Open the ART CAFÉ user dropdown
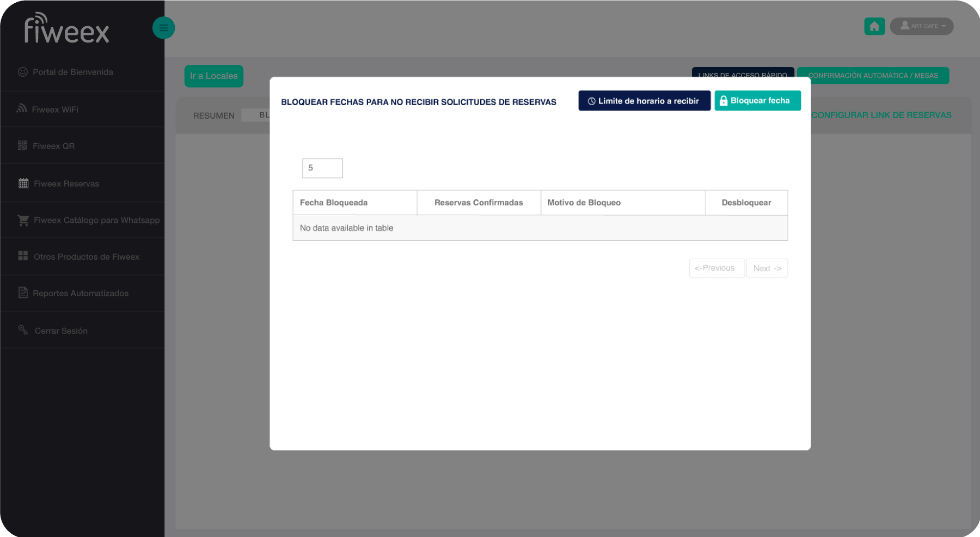The image size is (980, 537). [921, 26]
